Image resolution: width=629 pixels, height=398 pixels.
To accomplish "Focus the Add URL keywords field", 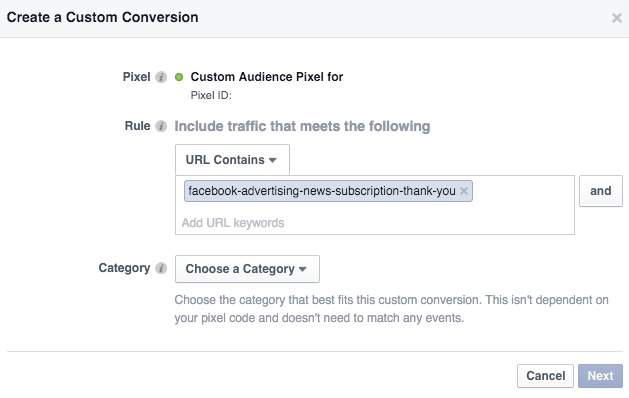I will pyautogui.click(x=375, y=223).
